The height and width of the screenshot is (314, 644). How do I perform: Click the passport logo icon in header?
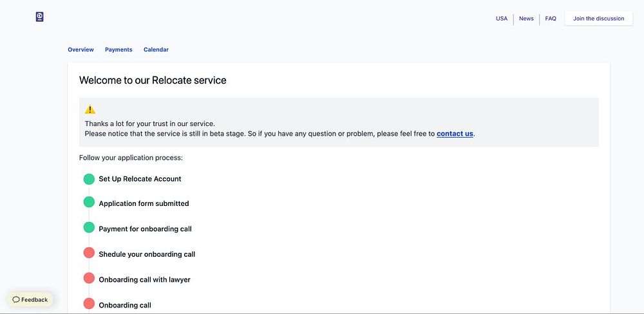pyautogui.click(x=39, y=17)
